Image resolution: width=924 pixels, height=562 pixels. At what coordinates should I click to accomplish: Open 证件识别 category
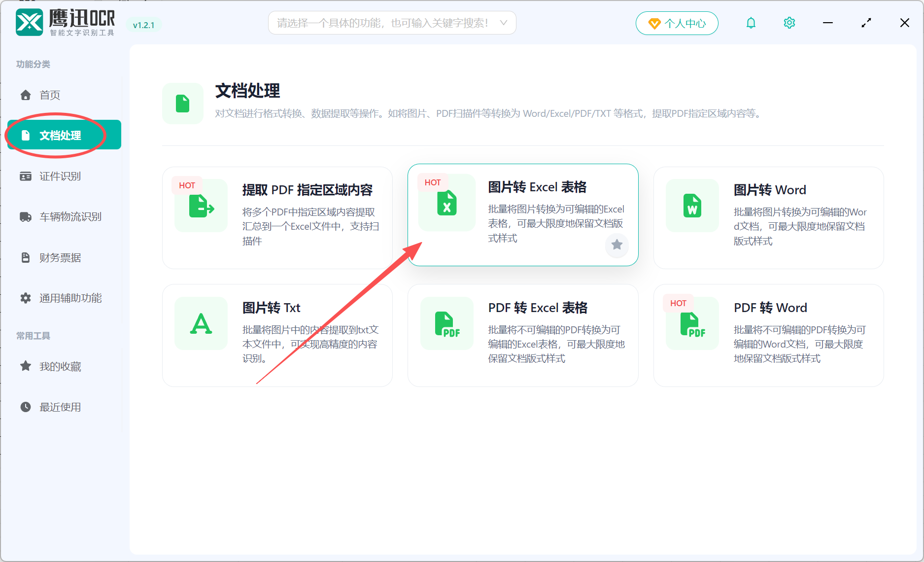(x=64, y=176)
